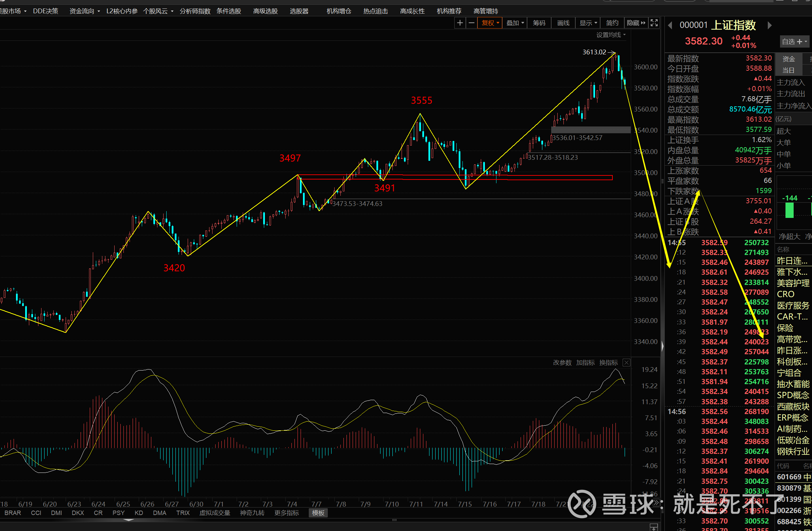Image resolution: width=812 pixels, height=531 pixels.
Task: Switch to 简约 simple view
Action: coord(612,23)
